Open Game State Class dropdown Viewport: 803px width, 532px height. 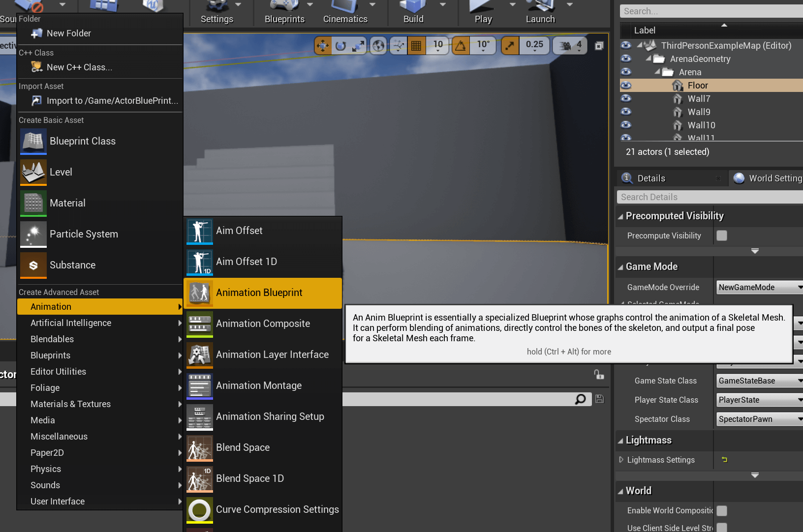pos(760,381)
